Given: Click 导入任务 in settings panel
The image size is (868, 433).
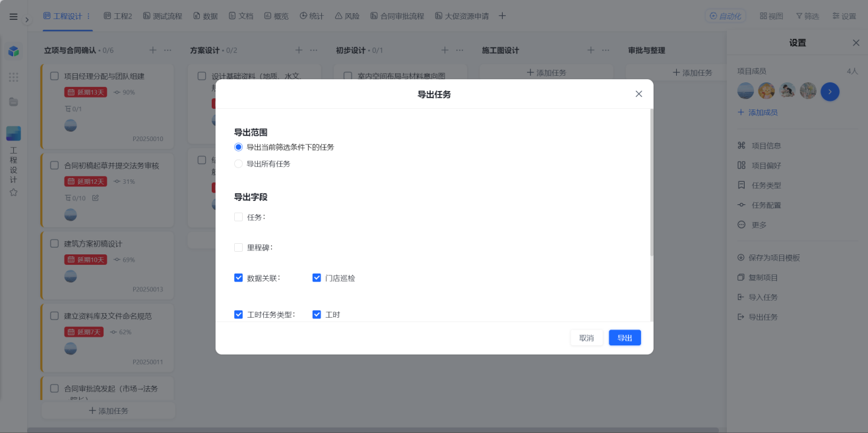Looking at the screenshot, I should click(x=758, y=297).
